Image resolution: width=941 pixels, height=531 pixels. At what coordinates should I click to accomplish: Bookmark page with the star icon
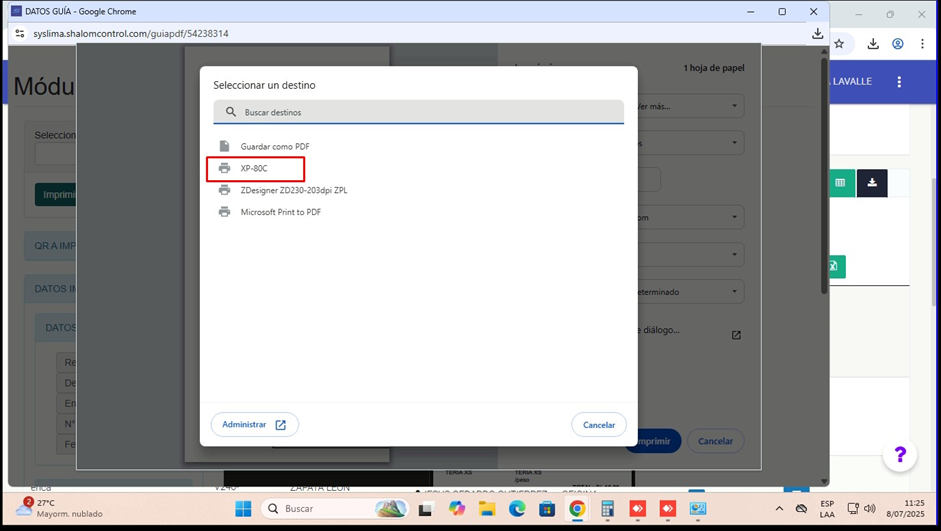pyautogui.click(x=839, y=44)
